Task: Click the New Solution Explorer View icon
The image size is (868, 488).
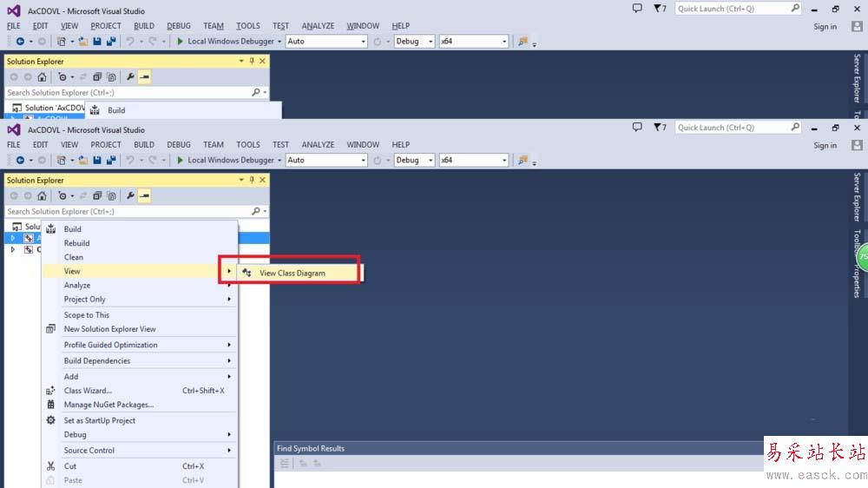Action: pyautogui.click(x=51, y=329)
